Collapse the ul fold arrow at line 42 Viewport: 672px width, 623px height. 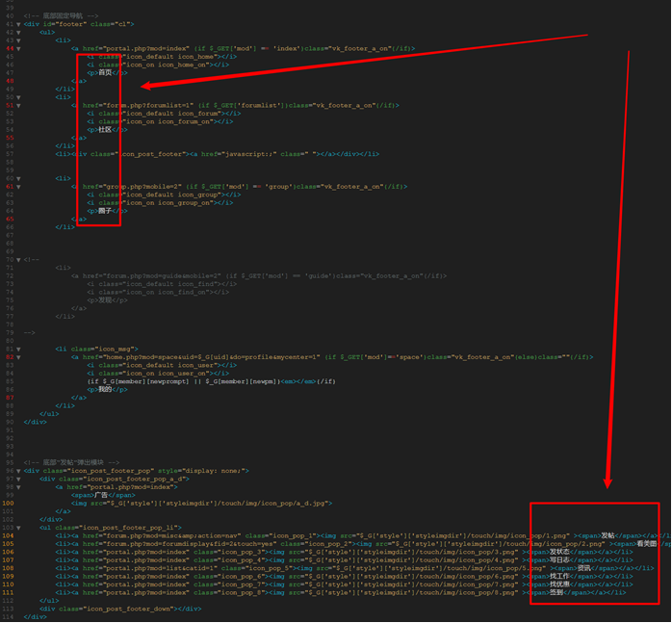pos(18,33)
